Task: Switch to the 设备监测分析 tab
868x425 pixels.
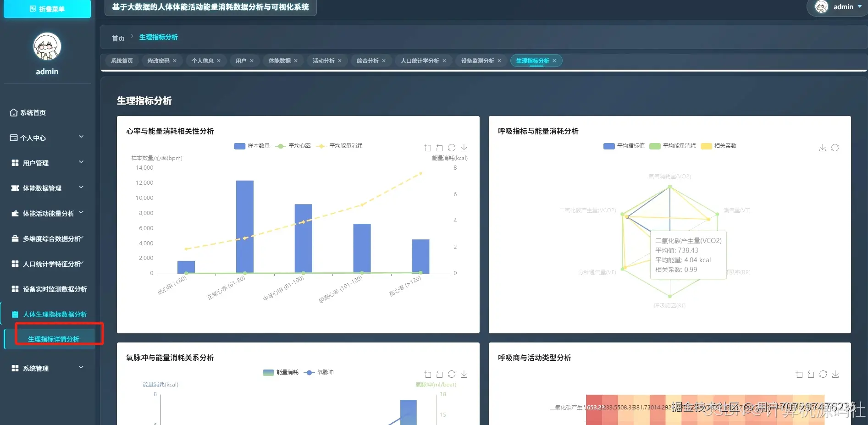Action: pos(478,61)
